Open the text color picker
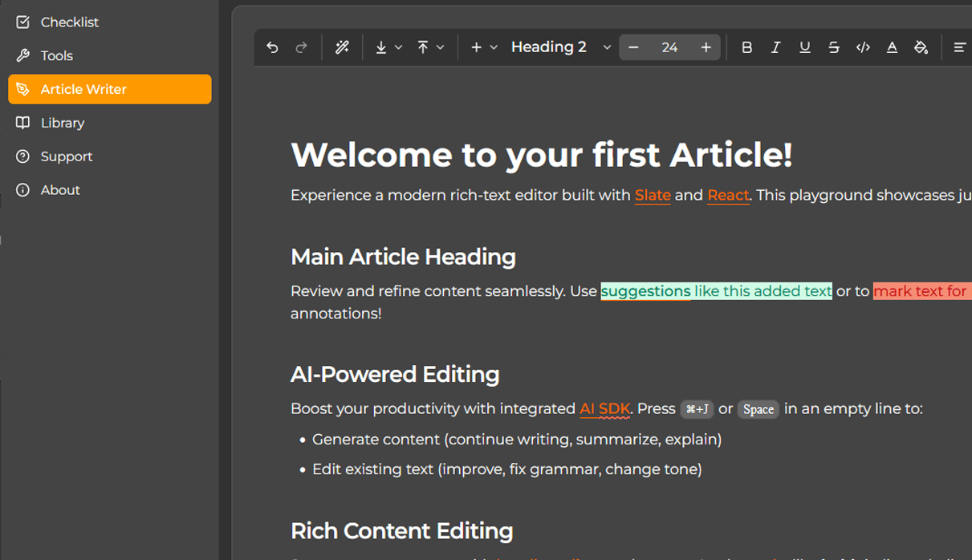Image resolution: width=972 pixels, height=560 pixels. 892,47
